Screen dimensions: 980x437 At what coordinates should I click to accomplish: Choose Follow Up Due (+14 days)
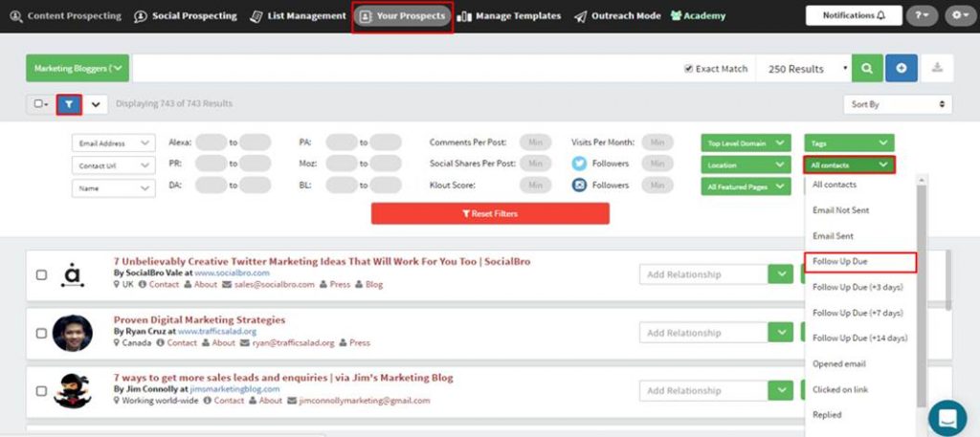(860, 339)
